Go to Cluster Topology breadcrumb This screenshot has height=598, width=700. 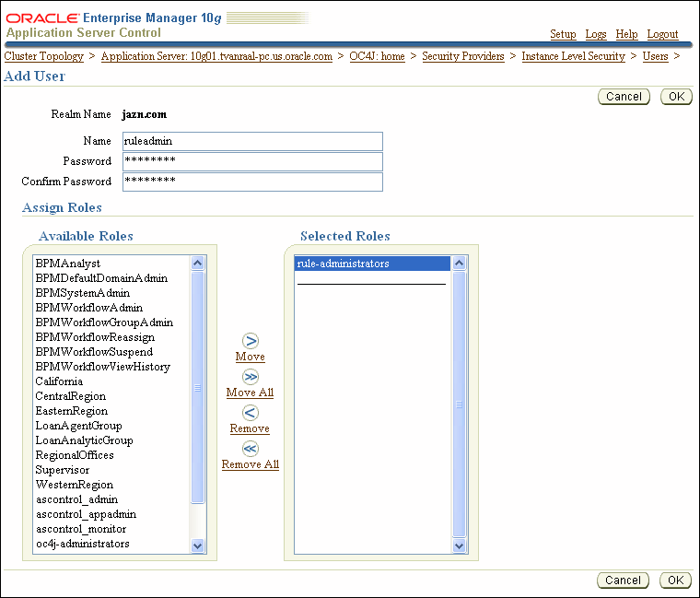[44, 56]
